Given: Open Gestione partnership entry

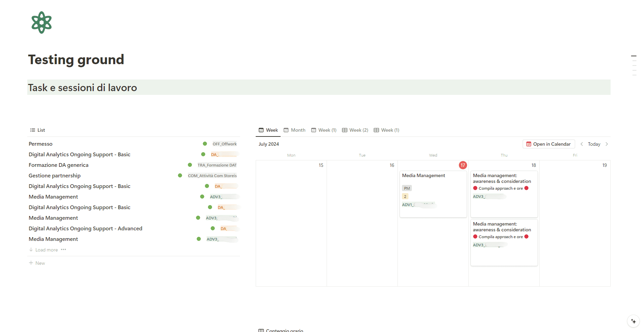Looking at the screenshot, I should [134, 175].
